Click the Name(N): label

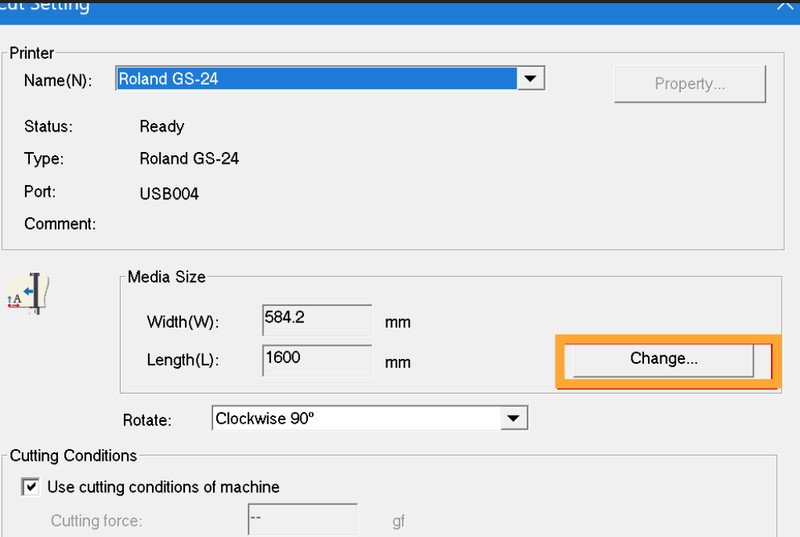(58, 81)
